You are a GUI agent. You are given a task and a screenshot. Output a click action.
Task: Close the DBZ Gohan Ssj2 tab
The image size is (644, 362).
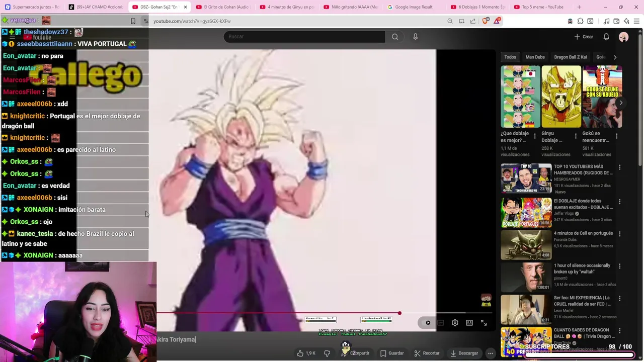(x=185, y=7)
